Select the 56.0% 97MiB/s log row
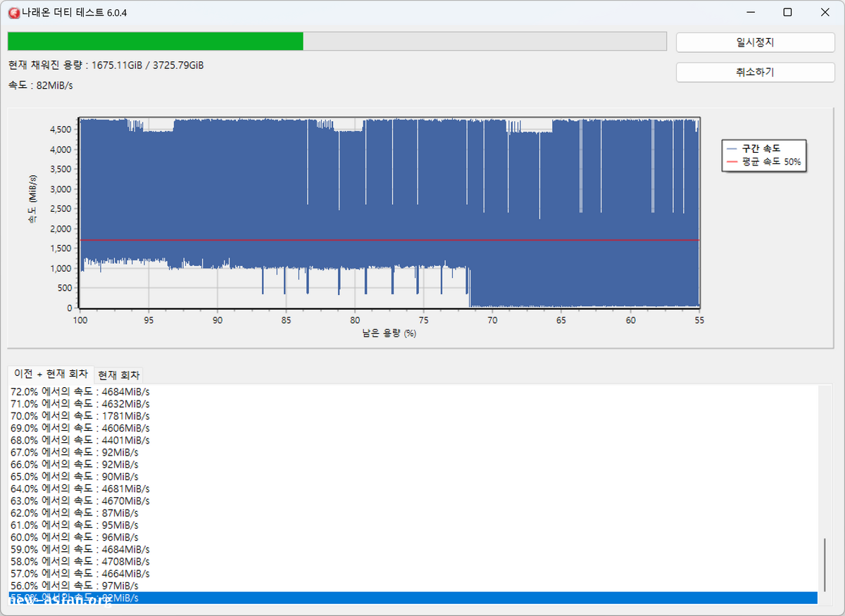This screenshot has width=845, height=616. (x=413, y=585)
